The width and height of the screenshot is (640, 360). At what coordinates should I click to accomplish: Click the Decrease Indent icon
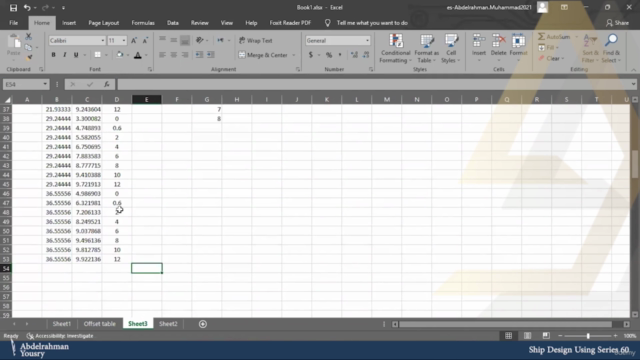[x=199, y=55]
